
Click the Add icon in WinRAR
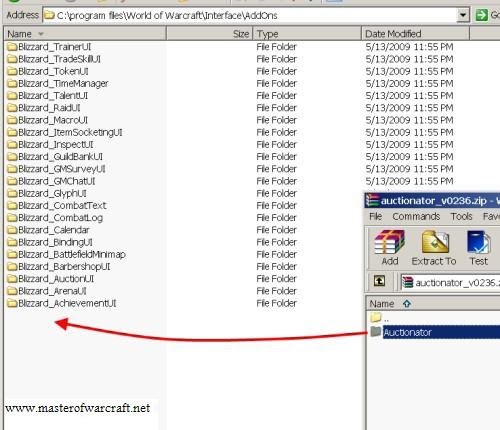point(389,248)
